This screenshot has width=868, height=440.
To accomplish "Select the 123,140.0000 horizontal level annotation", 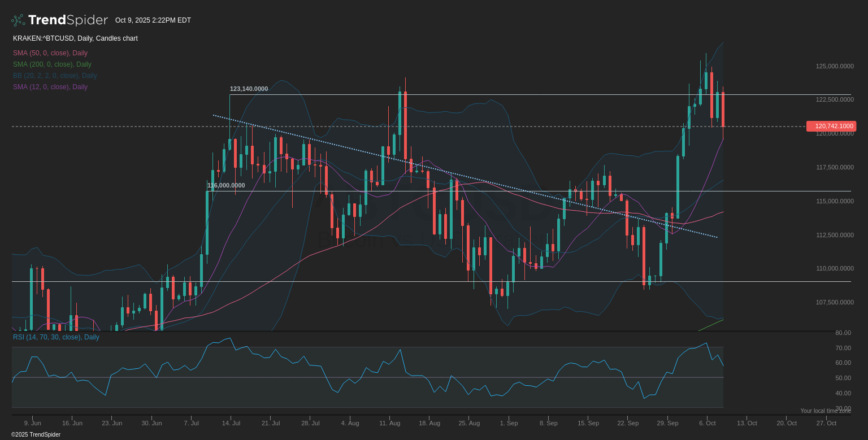I will 249,89.
